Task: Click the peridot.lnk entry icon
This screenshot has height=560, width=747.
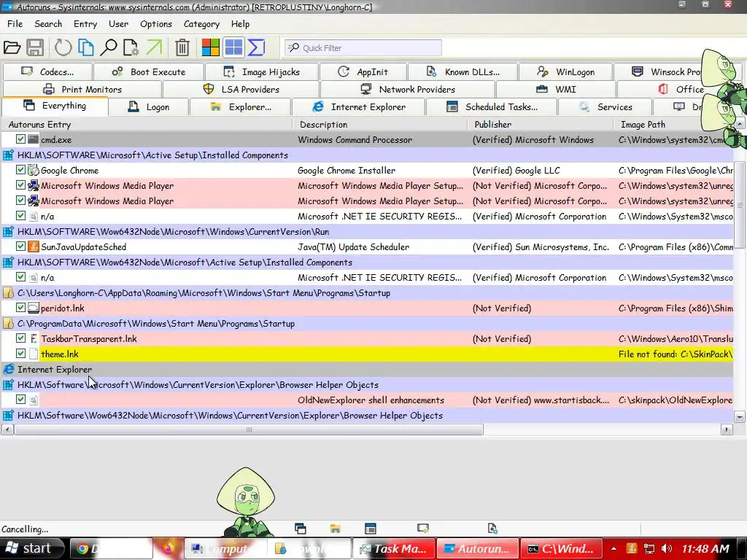Action: coord(34,308)
